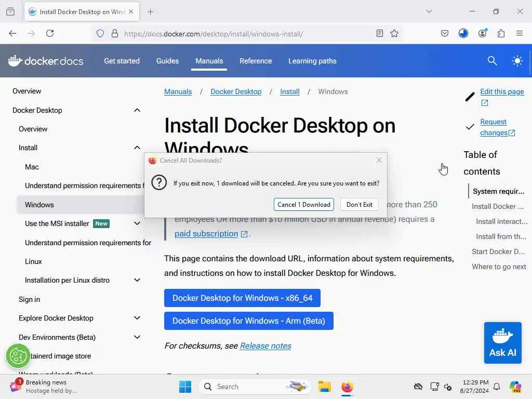Viewport: 532px width, 399px height.
Task: Select Windows in the sidebar
Action: coord(39,205)
